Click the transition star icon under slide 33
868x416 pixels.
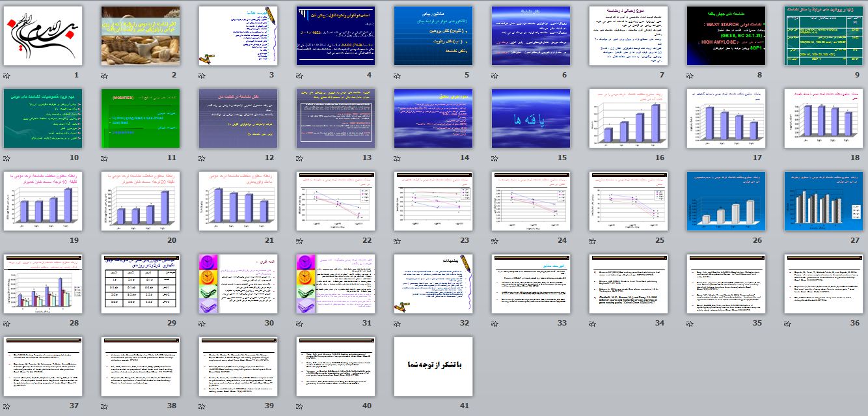(495, 324)
